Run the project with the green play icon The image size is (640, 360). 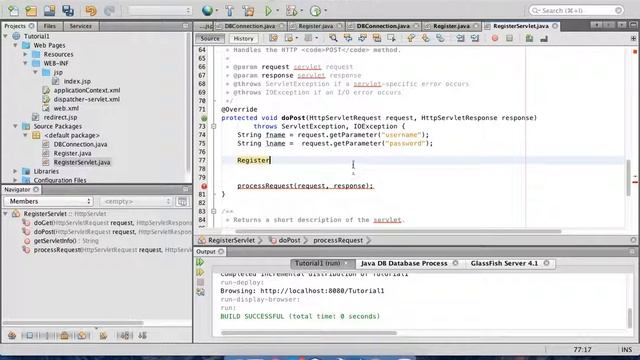click(x=268, y=11)
